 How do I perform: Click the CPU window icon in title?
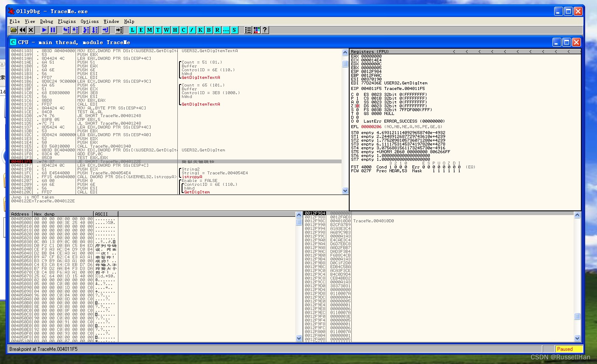(x=13, y=42)
